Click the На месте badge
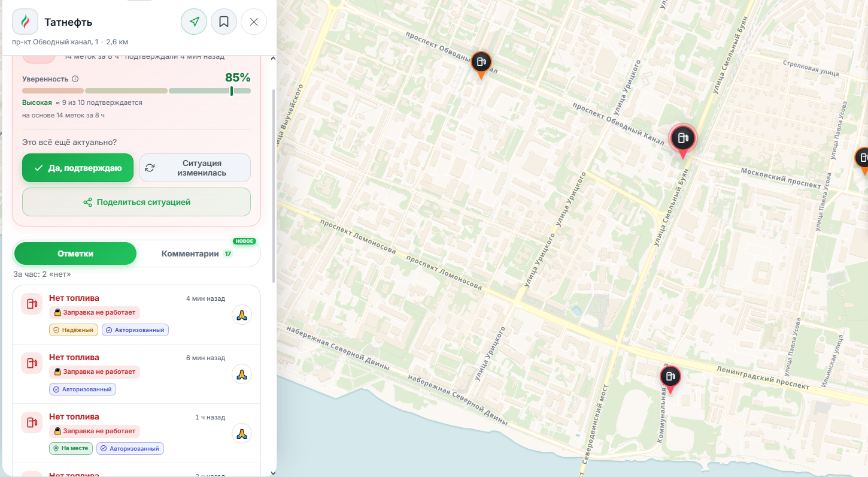Viewport: 868px width, 477px height. click(x=71, y=449)
